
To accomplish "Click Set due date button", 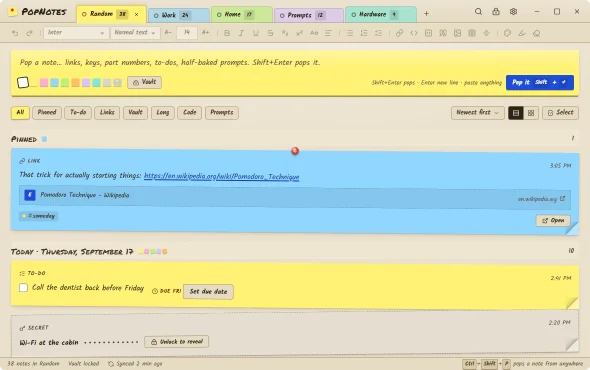I will pyautogui.click(x=208, y=292).
